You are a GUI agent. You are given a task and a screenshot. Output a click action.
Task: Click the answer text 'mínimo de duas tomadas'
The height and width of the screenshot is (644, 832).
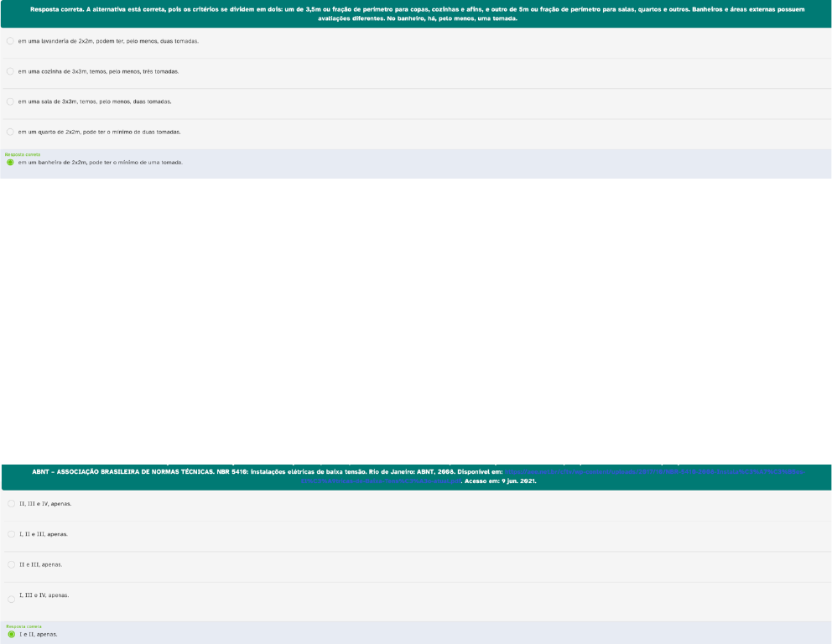click(x=143, y=132)
